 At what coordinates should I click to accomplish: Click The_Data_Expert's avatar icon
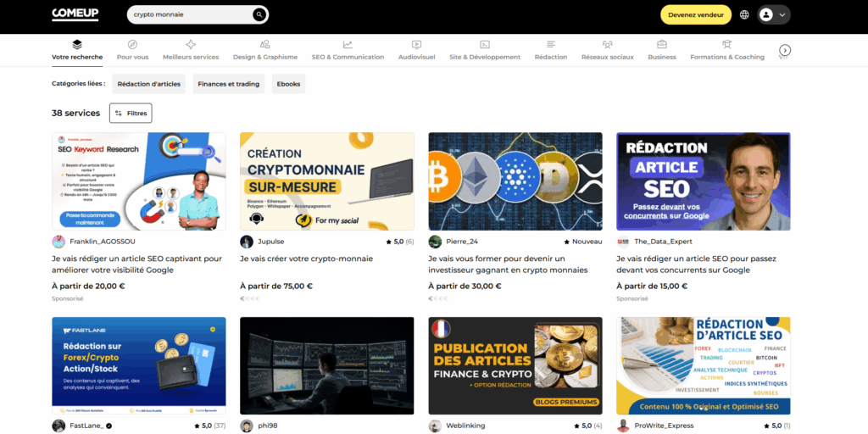click(x=623, y=242)
